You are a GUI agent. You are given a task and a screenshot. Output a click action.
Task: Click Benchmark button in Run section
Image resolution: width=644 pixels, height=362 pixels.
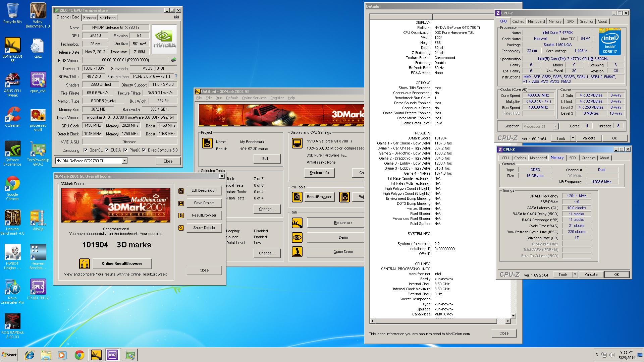point(335,223)
